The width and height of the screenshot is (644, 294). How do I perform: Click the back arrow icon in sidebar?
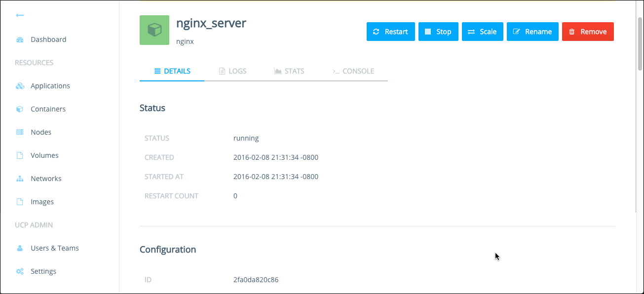pos(20,15)
